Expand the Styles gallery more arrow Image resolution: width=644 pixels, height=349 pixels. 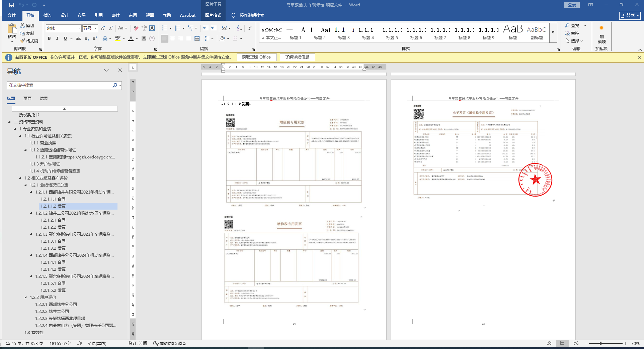[553, 33]
